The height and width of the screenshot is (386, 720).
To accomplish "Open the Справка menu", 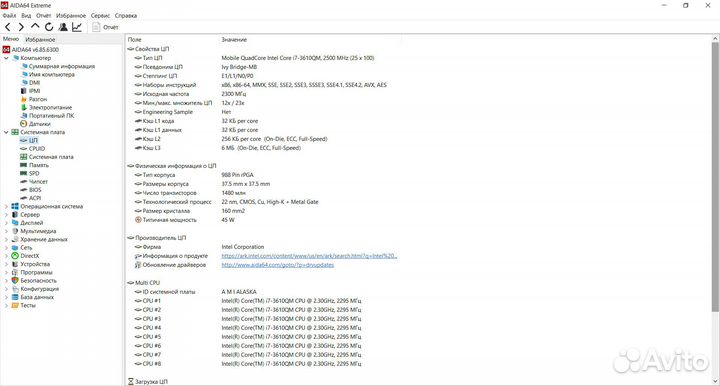I will pyautogui.click(x=126, y=16).
